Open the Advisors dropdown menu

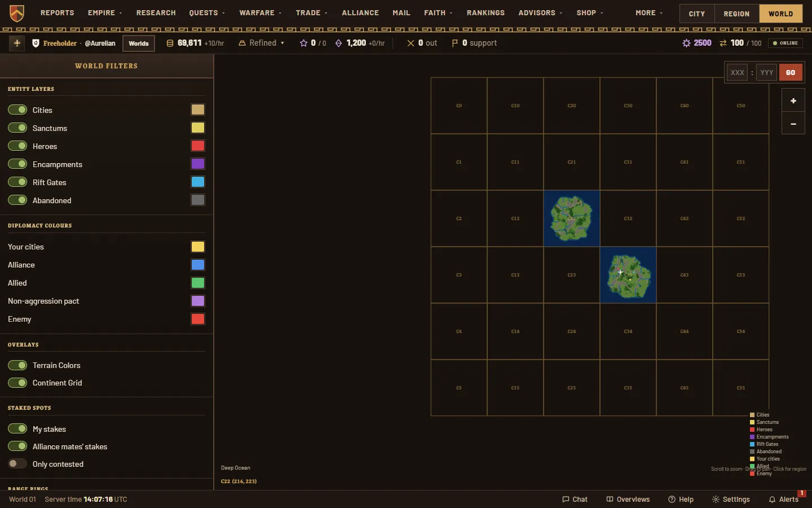[540, 12]
